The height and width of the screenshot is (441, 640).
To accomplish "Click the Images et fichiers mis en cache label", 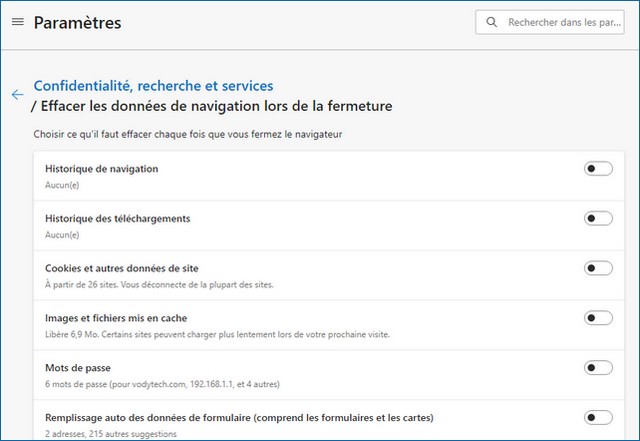I will pyautogui.click(x=116, y=318).
